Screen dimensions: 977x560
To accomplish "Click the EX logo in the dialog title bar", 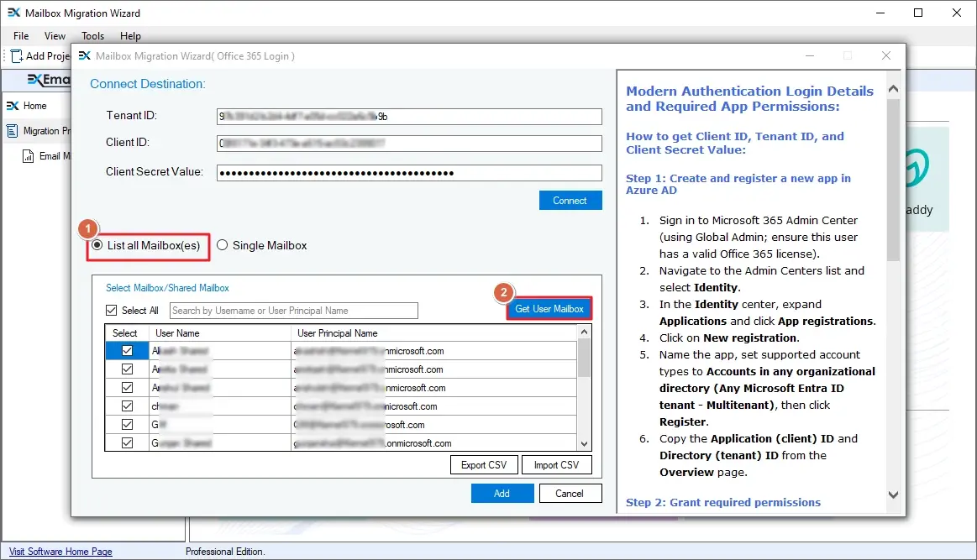I will click(84, 55).
